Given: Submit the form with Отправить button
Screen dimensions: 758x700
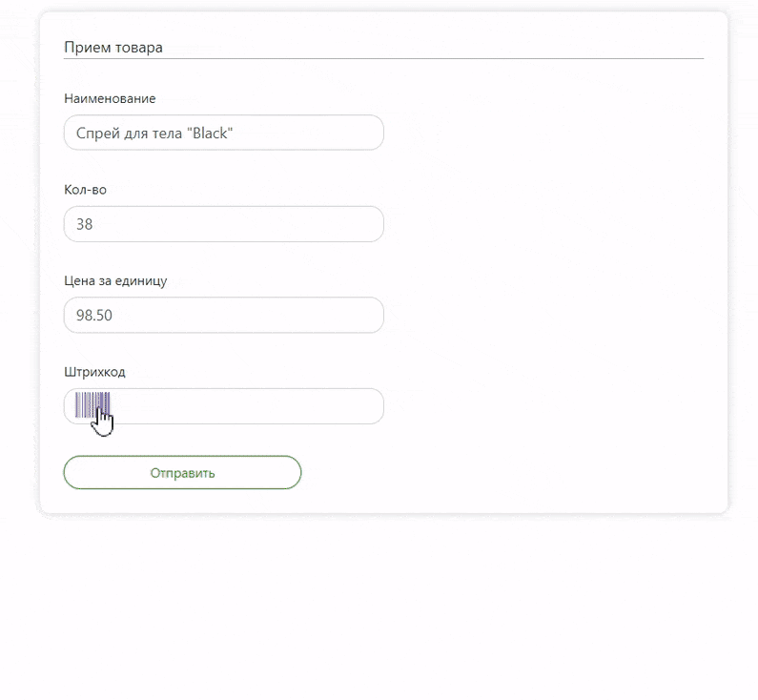Looking at the screenshot, I should [x=182, y=472].
